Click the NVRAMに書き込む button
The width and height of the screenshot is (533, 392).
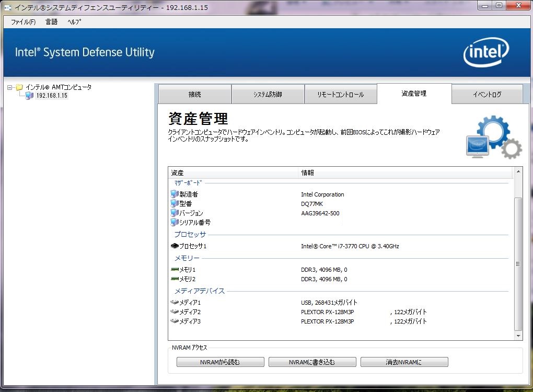(x=312, y=362)
